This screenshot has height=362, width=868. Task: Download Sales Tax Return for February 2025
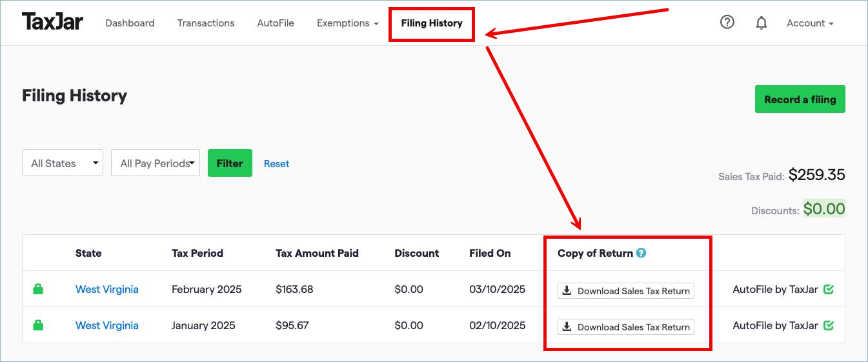(626, 290)
